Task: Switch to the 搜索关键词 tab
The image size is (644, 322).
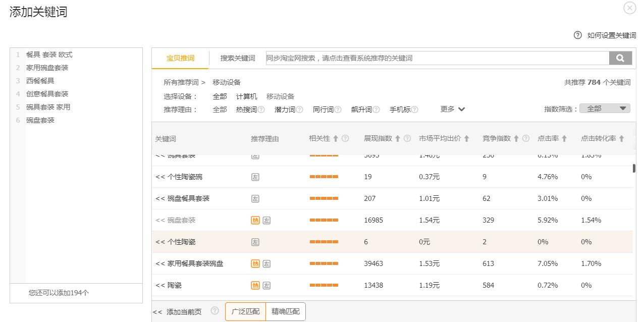Action: pyautogui.click(x=237, y=58)
